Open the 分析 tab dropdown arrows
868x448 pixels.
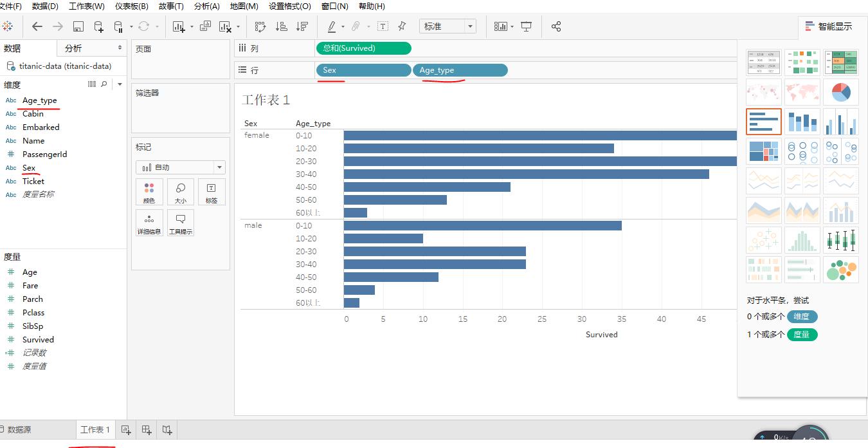pyautogui.click(x=120, y=48)
